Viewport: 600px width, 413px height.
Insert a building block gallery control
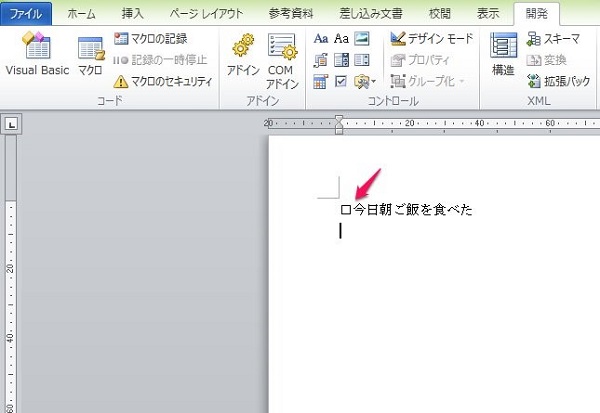321,60
